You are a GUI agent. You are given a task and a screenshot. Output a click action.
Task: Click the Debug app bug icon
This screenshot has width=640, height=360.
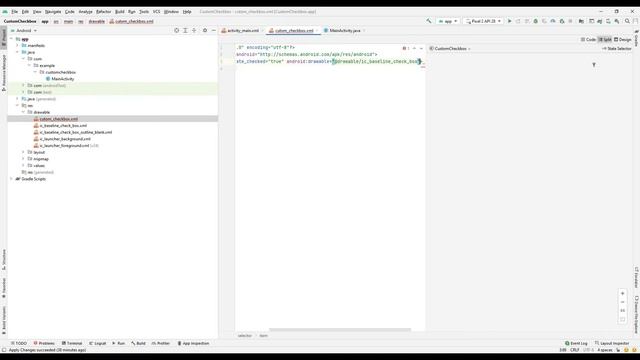pyautogui.click(x=536, y=21)
